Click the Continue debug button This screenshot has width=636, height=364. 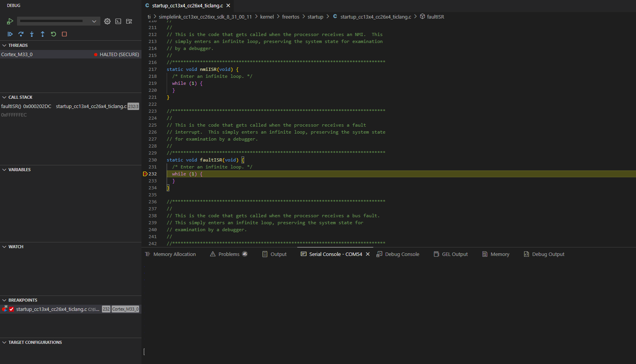[x=10, y=34]
